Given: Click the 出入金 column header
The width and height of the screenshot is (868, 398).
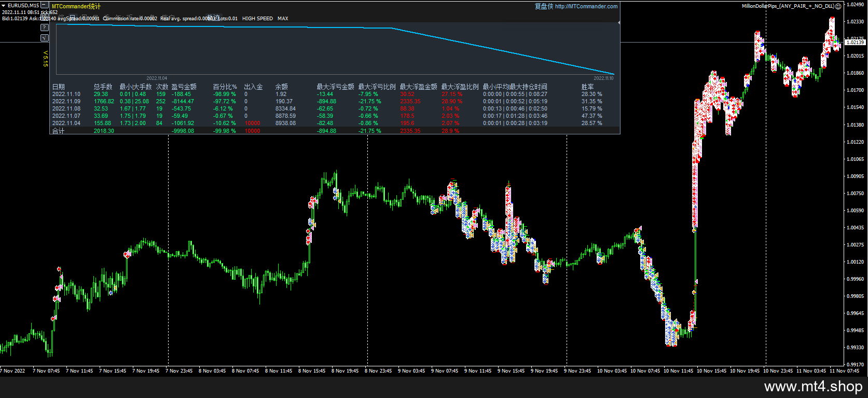Looking at the screenshot, I should (253, 87).
